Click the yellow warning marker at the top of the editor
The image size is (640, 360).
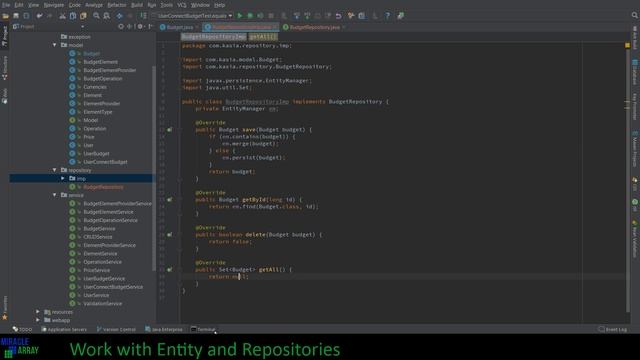[628, 45]
